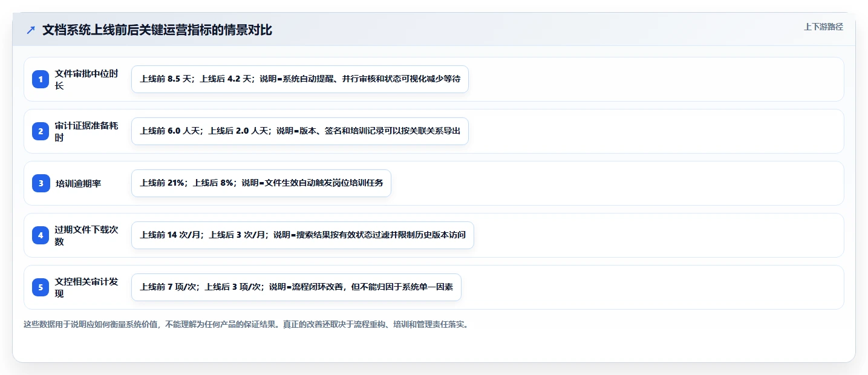The image size is (868, 375).
Task: Open the detail box with 上线前 14 次/月
Action: [302, 235]
